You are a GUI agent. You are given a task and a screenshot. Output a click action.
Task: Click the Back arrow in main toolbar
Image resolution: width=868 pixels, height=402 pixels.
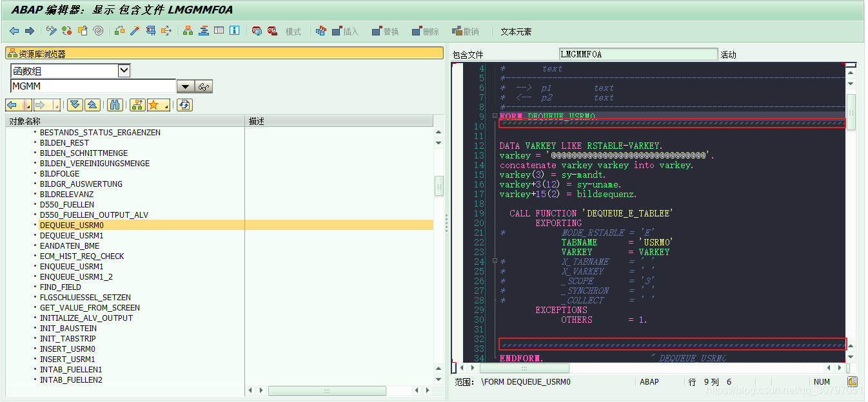tap(14, 31)
